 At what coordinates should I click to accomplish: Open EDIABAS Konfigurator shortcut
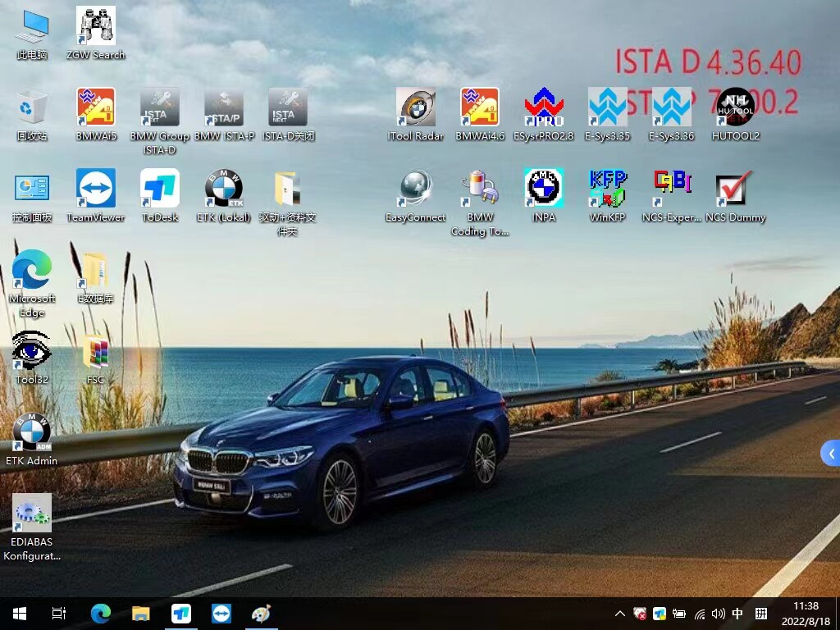(32, 527)
